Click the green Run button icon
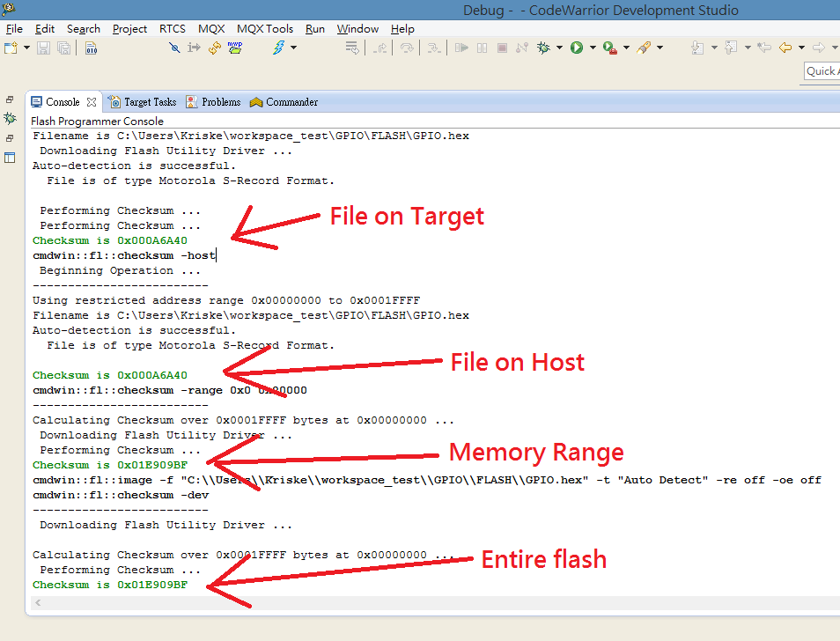 click(577, 48)
